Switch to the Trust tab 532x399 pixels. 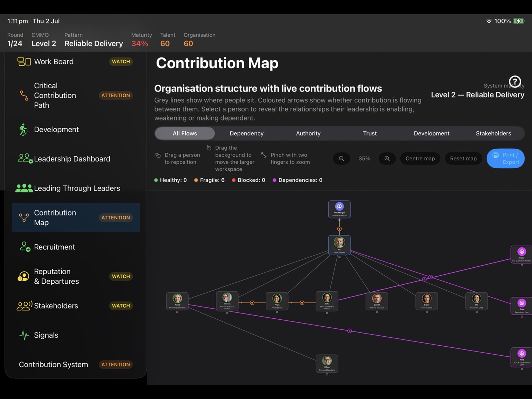370,133
